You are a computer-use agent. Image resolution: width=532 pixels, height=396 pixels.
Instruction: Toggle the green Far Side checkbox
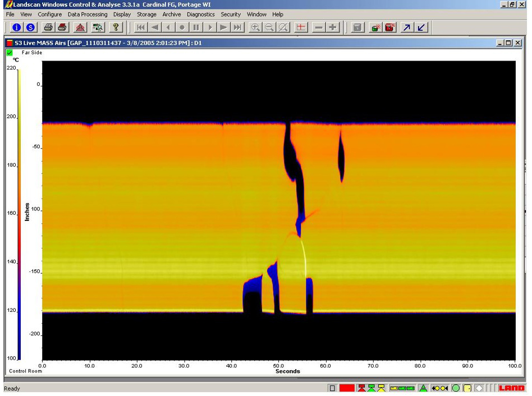coord(10,52)
